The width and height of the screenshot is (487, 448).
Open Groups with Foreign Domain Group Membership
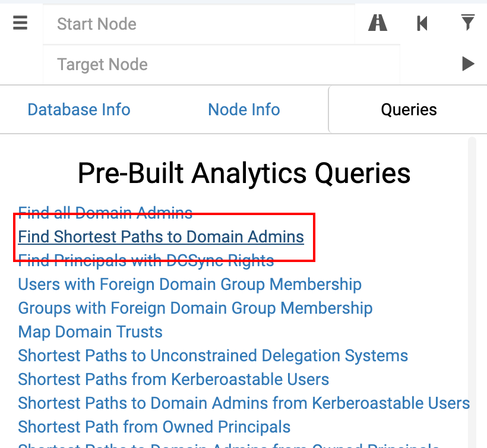195,308
